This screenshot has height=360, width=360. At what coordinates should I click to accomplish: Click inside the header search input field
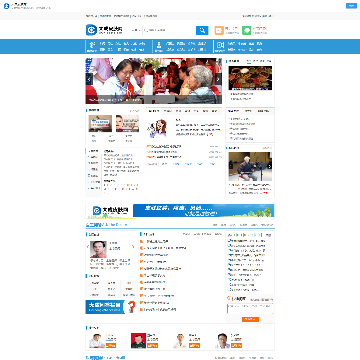[x=169, y=30]
